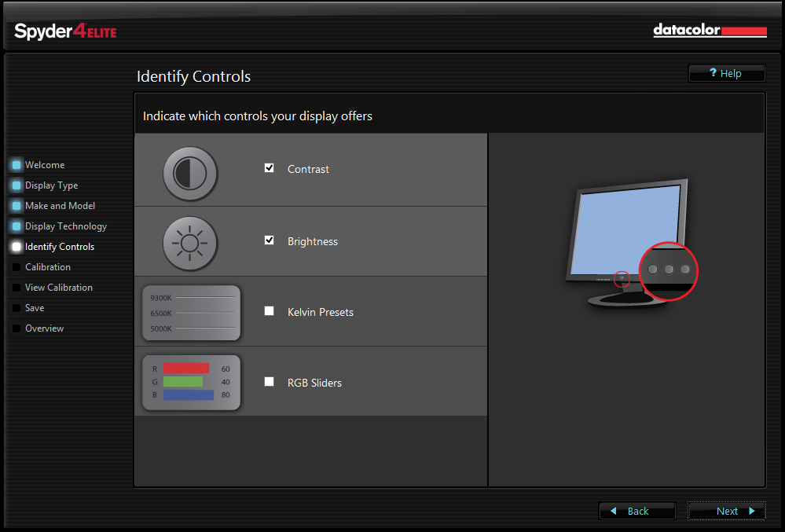
Task: Click the Help question mark icon
Action: tap(712, 73)
